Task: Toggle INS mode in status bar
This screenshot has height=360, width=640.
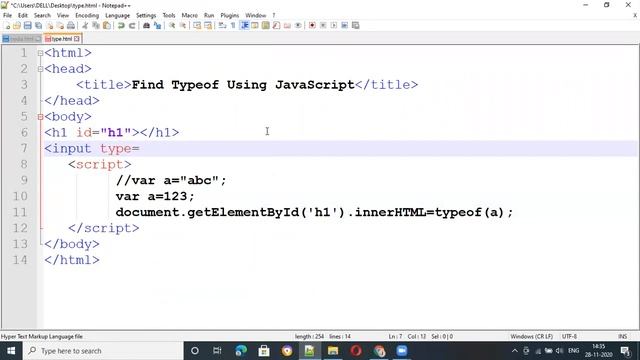Action: pos(622,337)
